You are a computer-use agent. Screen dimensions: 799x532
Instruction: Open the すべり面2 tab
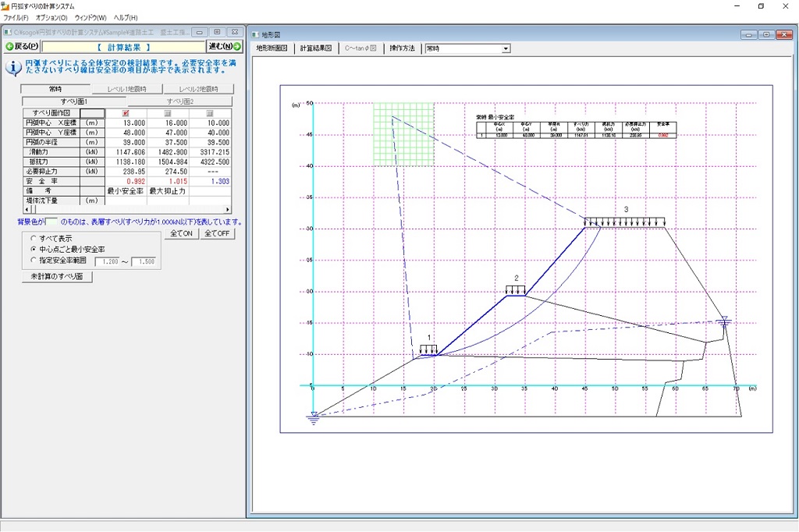click(x=180, y=101)
